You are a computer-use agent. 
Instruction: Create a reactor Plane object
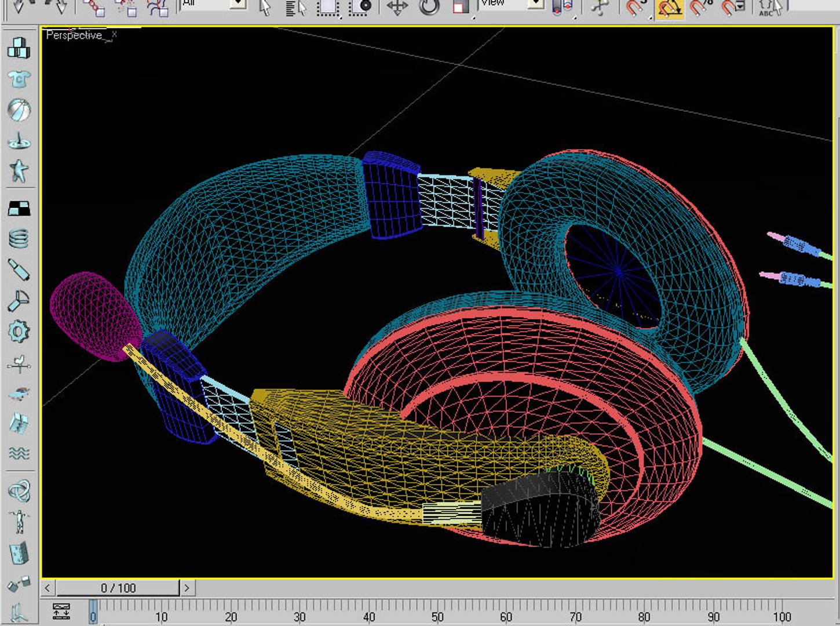(19, 208)
